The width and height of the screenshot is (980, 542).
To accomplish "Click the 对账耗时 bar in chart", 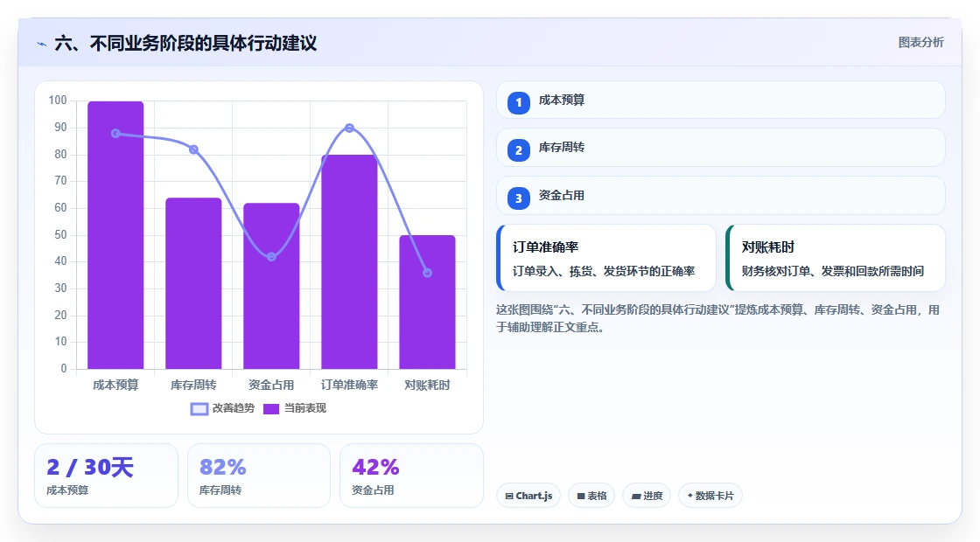I will (x=428, y=302).
